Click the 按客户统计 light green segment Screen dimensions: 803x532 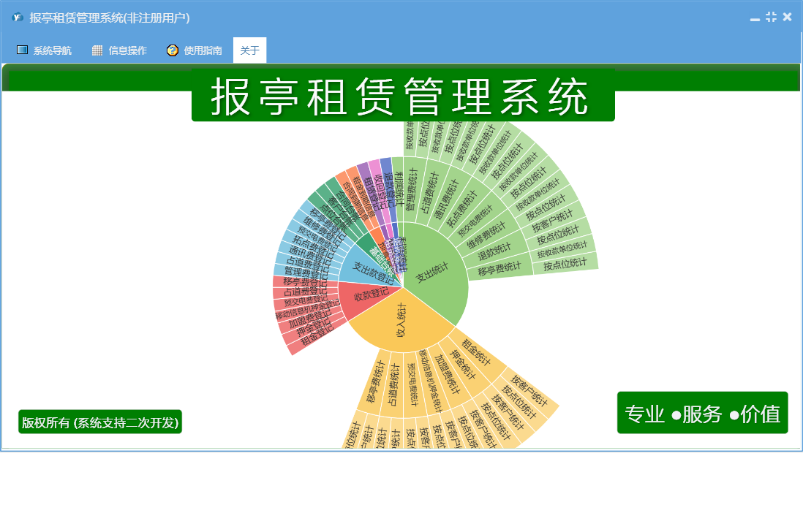click(551, 223)
